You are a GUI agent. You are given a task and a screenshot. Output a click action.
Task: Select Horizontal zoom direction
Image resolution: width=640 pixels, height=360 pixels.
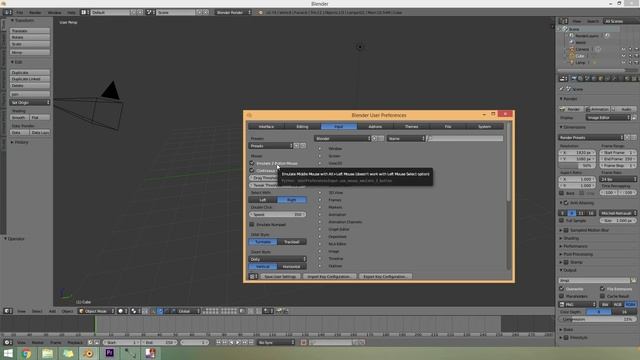click(x=292, y=267)
